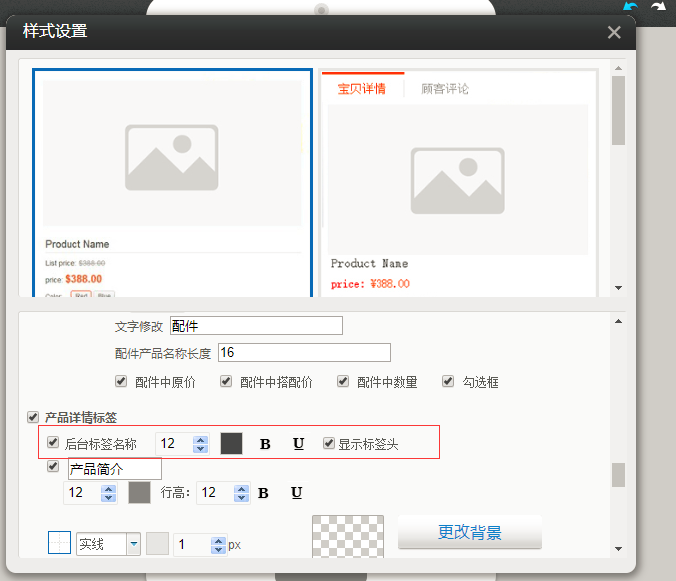The width and height of the screenshot is (676, 581).
Task: Close the 样式设置 dialog
Action: 614,32
